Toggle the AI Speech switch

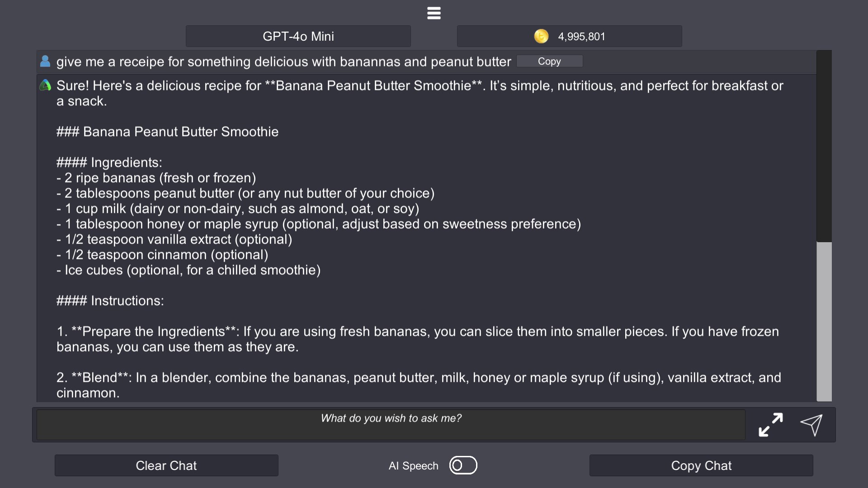463,465
